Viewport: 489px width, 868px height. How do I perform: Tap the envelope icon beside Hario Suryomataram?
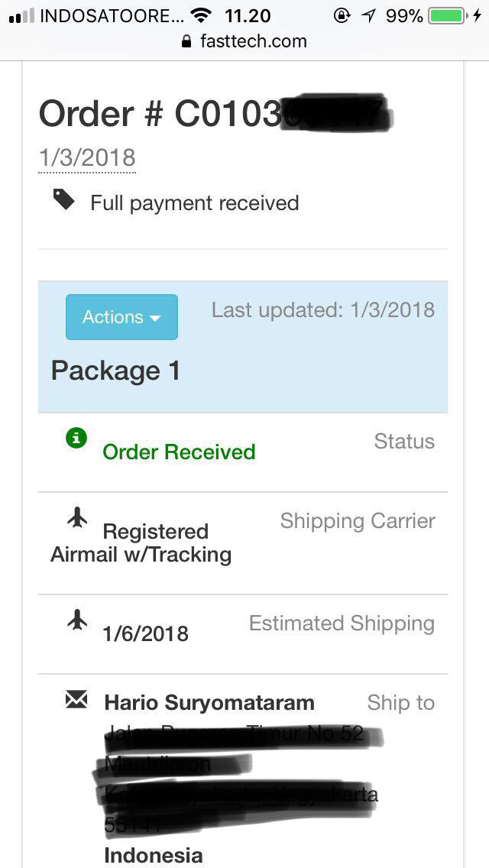coord(76,700)
